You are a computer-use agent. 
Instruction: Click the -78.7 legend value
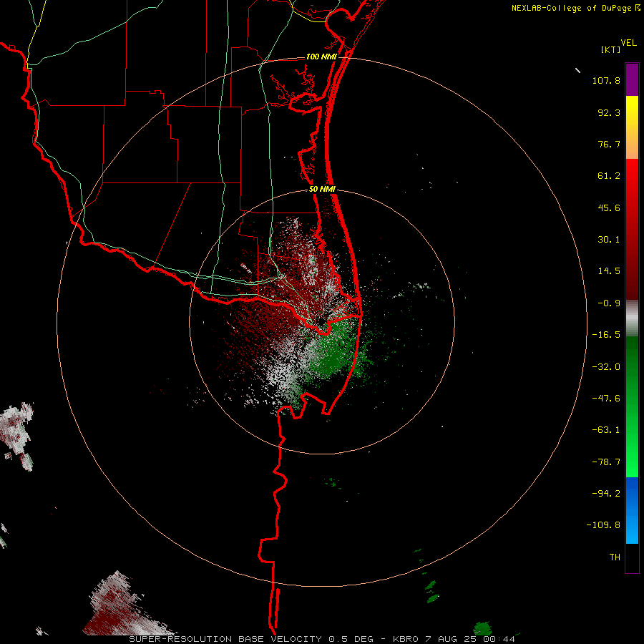(606, 462)
